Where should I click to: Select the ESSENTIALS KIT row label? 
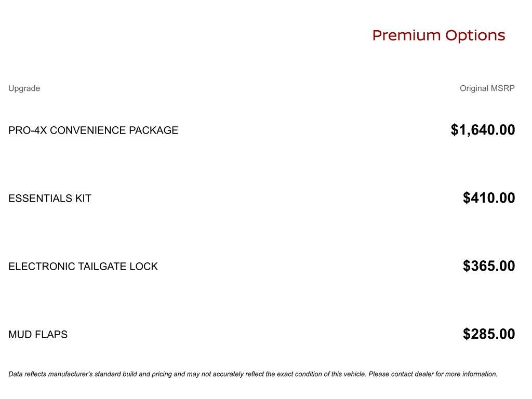pyautogui.click(x=50, y=198)
